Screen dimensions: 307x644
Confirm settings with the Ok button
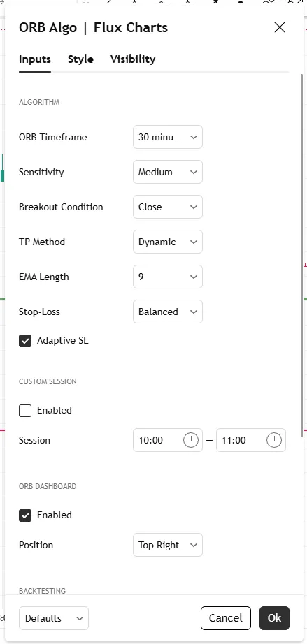(275, 618)
